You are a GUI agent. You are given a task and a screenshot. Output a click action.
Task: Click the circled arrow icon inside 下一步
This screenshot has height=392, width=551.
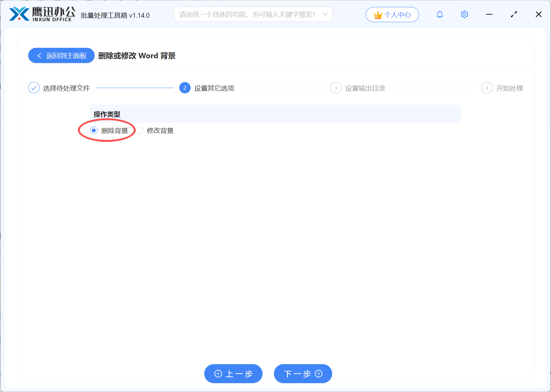(319, 374)
